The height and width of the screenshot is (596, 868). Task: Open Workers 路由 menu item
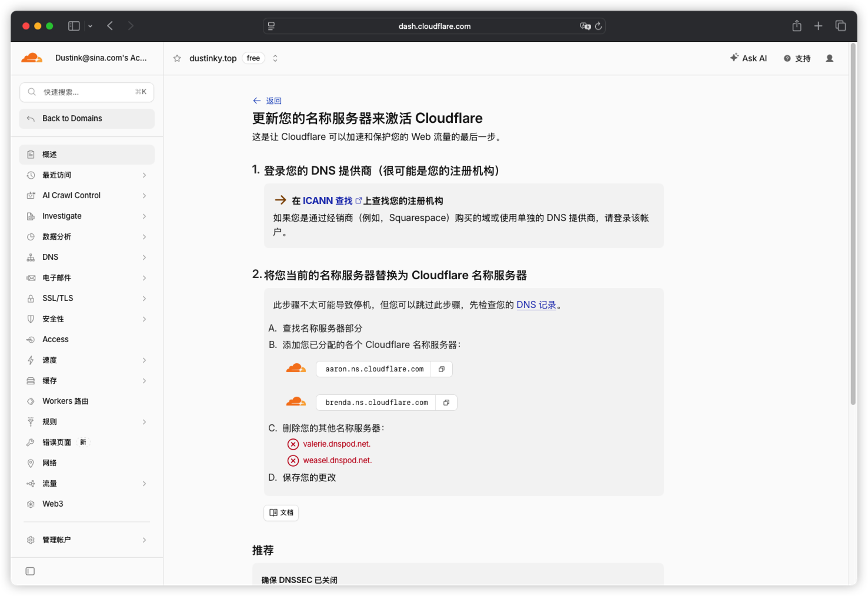(x=87, y=401)
